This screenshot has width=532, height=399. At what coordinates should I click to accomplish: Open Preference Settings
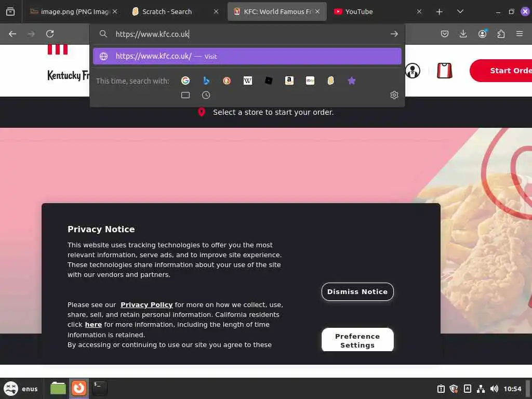pos(357,340)
